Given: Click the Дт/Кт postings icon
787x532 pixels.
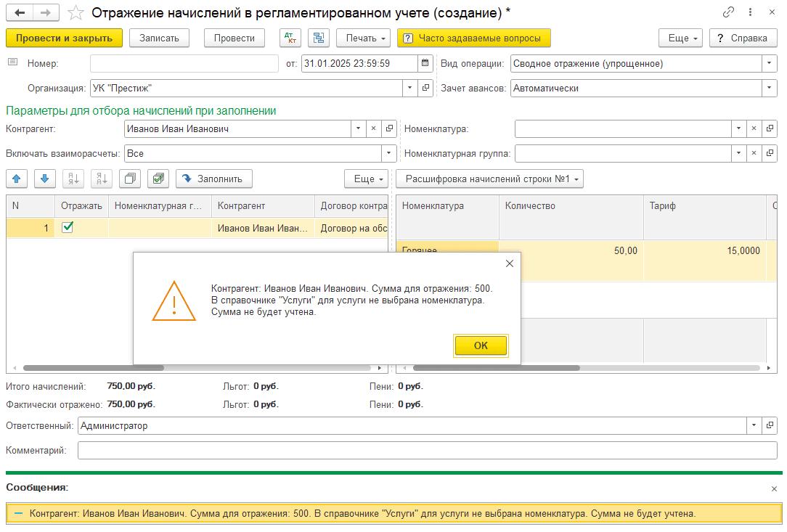Looking at the screenshot, I should pyautogui.click(x=290, y=38).
